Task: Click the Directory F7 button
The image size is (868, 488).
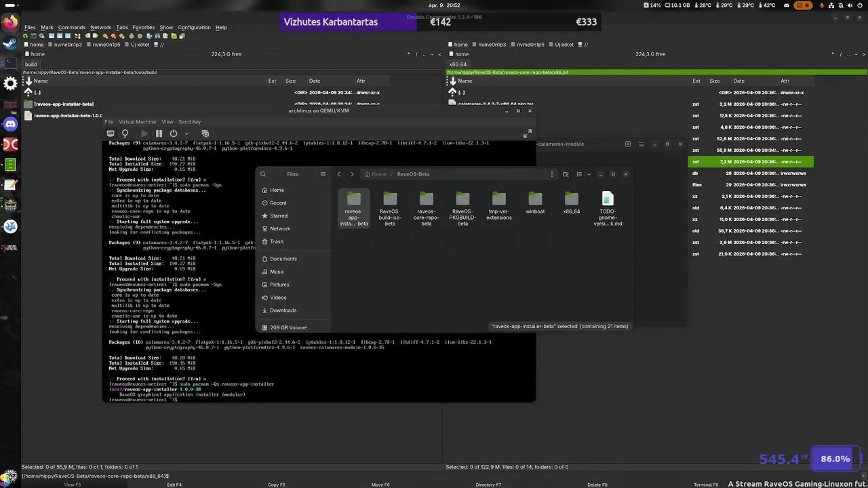Action: click(488, 485)
